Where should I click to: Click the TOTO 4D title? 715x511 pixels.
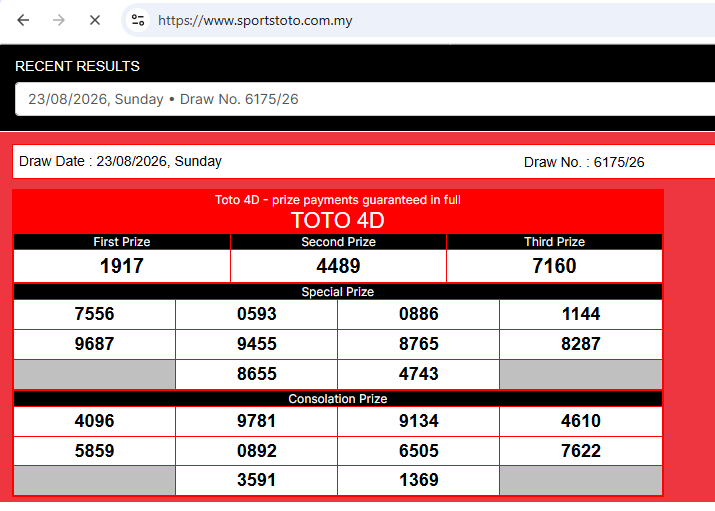click(337, 221)
